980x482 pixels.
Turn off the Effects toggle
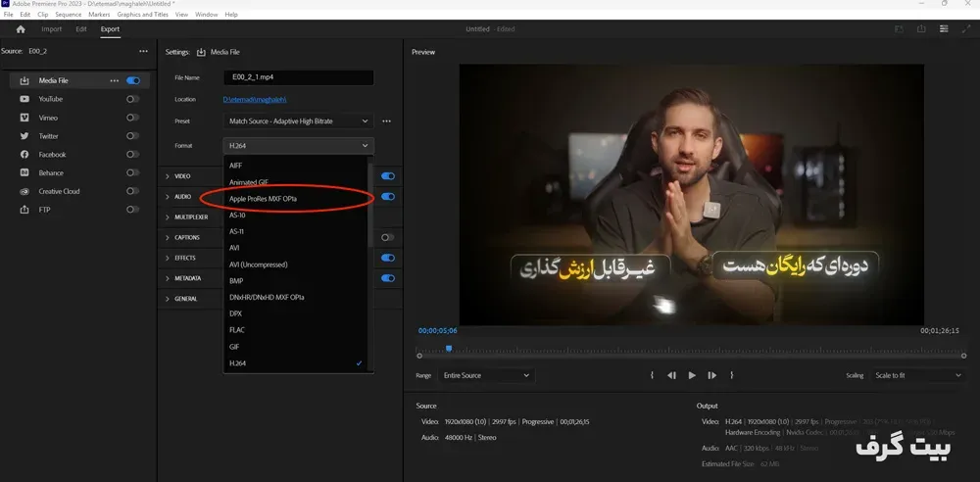(388, 258)
